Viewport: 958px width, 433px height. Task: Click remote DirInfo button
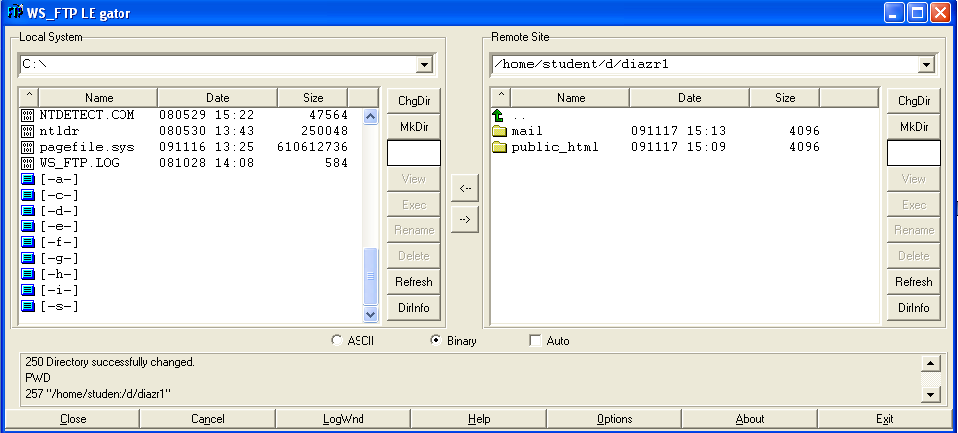(x=914, y=307)
